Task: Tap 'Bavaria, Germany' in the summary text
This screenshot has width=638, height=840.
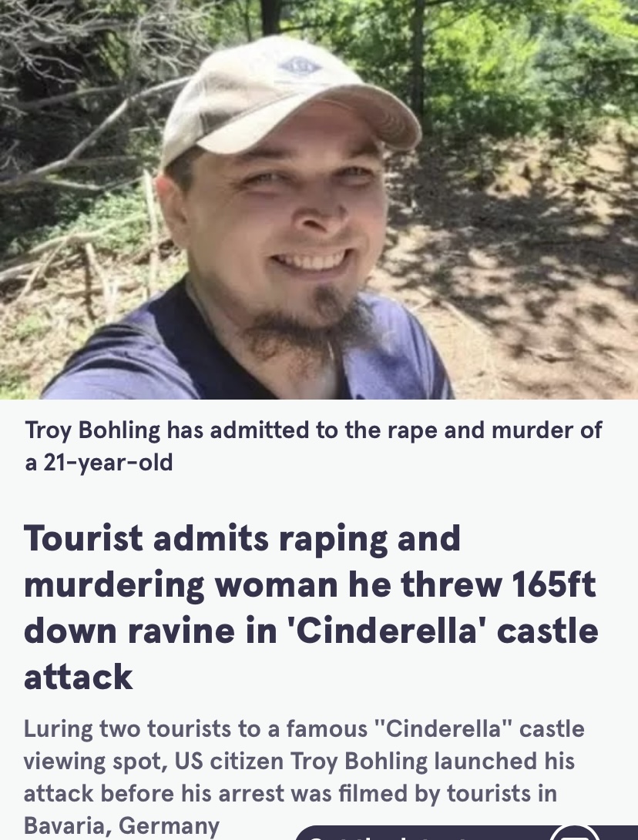Action: [x=122, y=825]
